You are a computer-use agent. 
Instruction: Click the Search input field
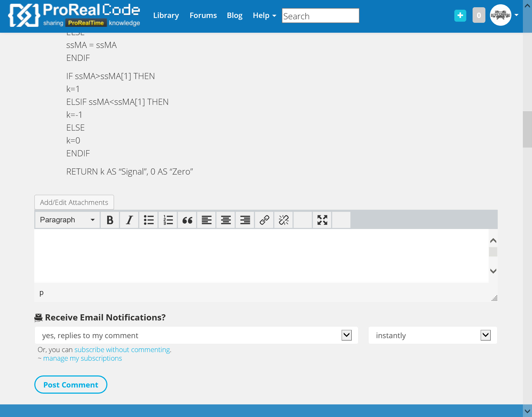pos(320,16)
